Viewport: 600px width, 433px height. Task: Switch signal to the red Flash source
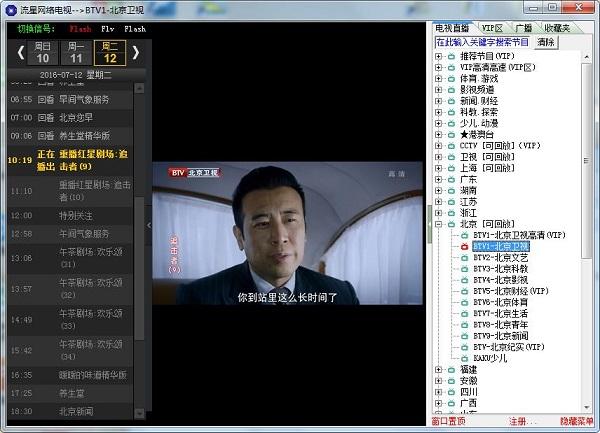[80, 29]
